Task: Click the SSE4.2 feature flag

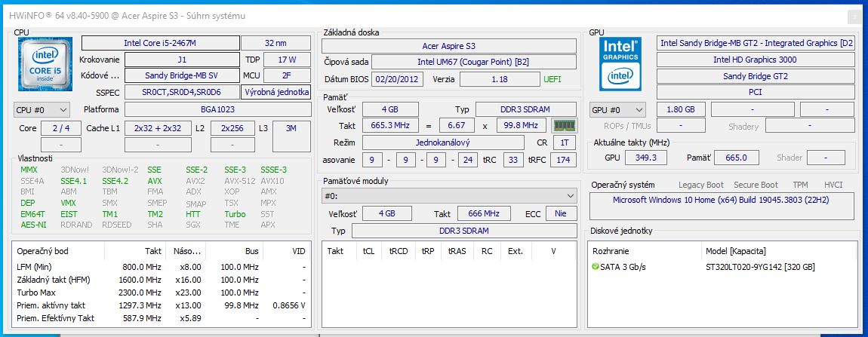Action: (115, 181)
